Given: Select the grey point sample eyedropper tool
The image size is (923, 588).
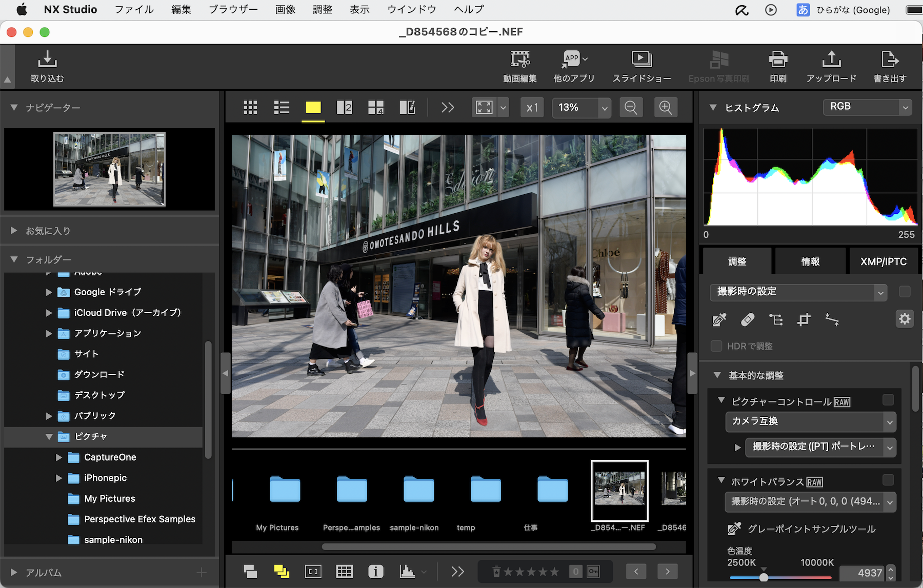Looking at the screenshot, I should coord(735,529).
